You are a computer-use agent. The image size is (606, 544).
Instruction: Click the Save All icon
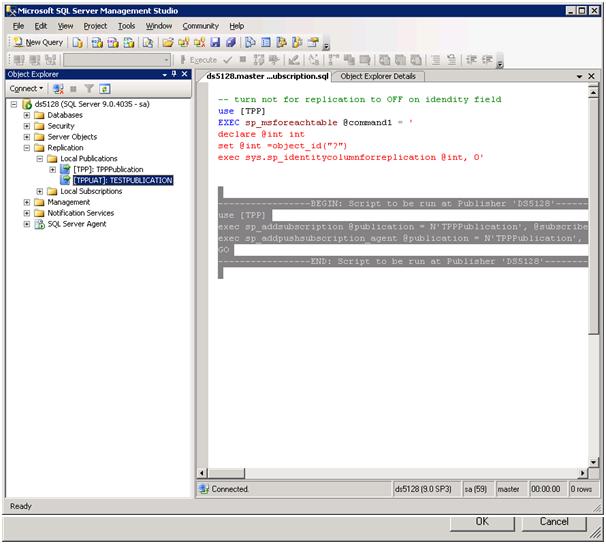coord(231,42)
